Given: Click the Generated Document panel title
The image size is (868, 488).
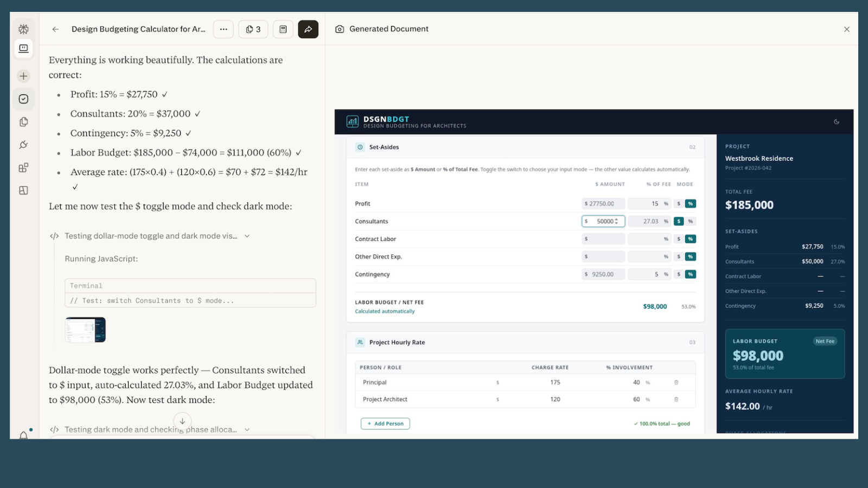Looking at the screenshot, I should 389,29.
